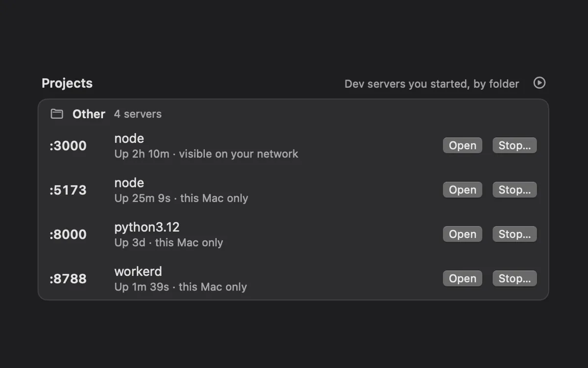Click the play circle icon beside the folder subtitle

(x=539, y=83)
